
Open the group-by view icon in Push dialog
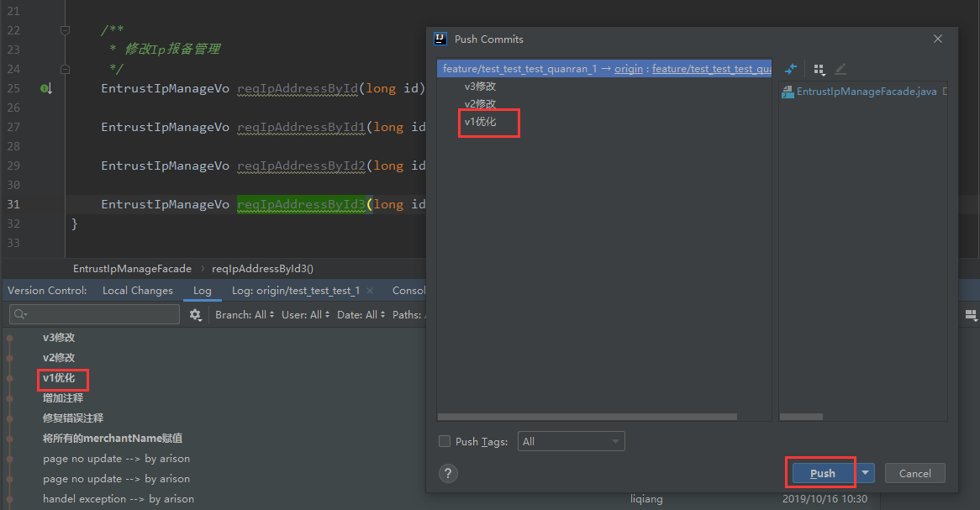[819, 69]
